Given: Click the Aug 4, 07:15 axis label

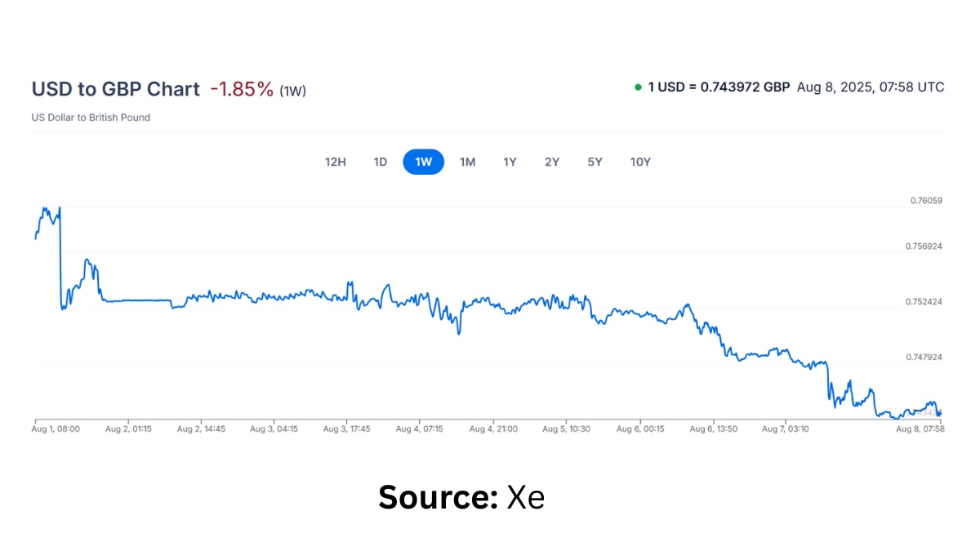Looking at the screenshot, I should pyautogui.click(x=419, y=429).
